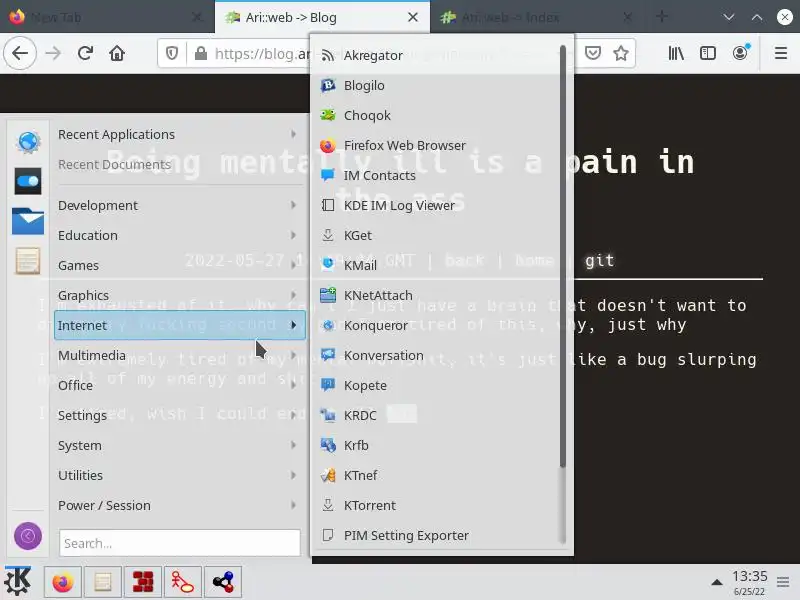Click the KDE application launcher button
This screenshot has width=800, height=600.
[x=17, y=581]
